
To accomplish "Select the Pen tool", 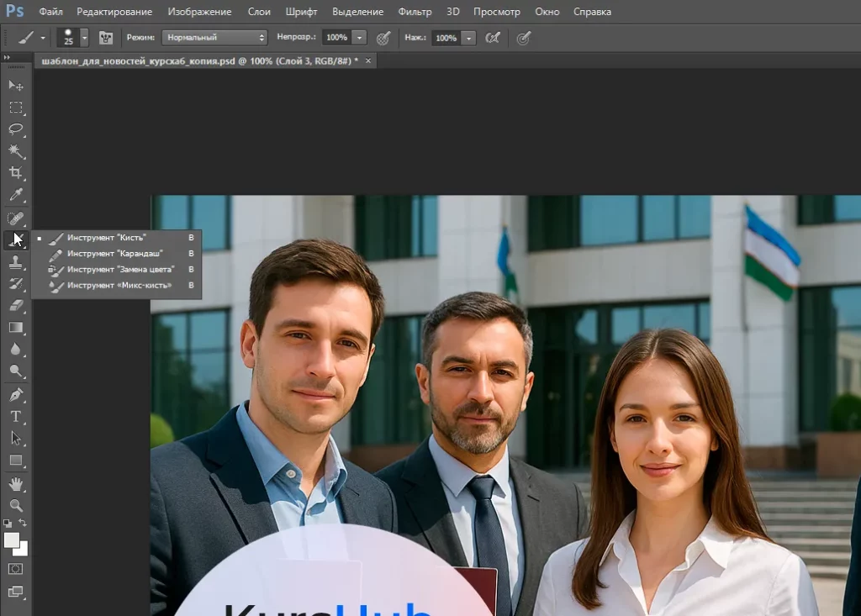I will (15, 395).
